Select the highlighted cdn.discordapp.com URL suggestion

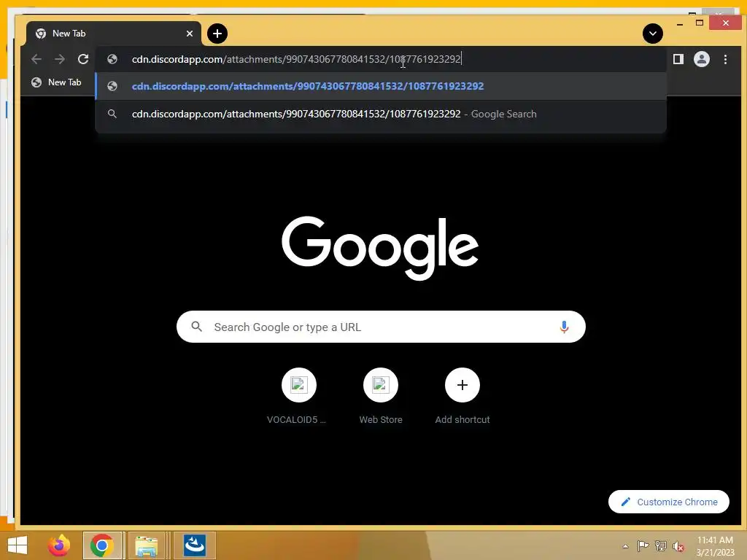coord(381,86)
